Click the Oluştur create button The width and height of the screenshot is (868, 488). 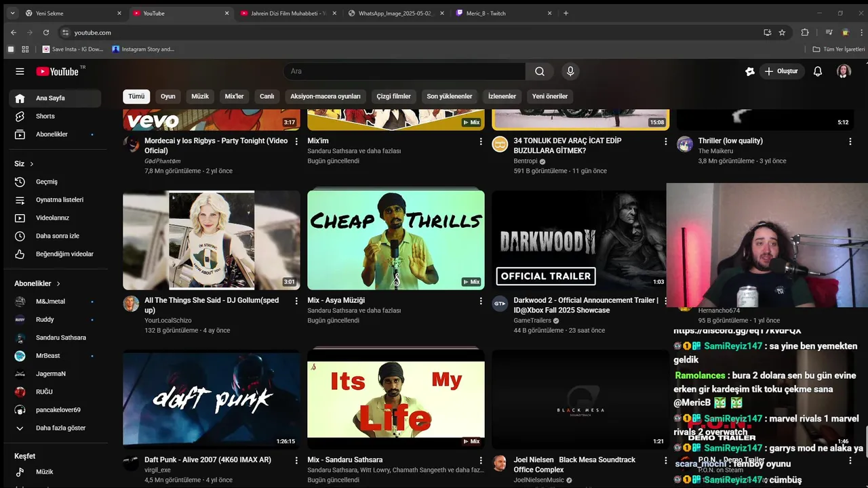(781, 71)
